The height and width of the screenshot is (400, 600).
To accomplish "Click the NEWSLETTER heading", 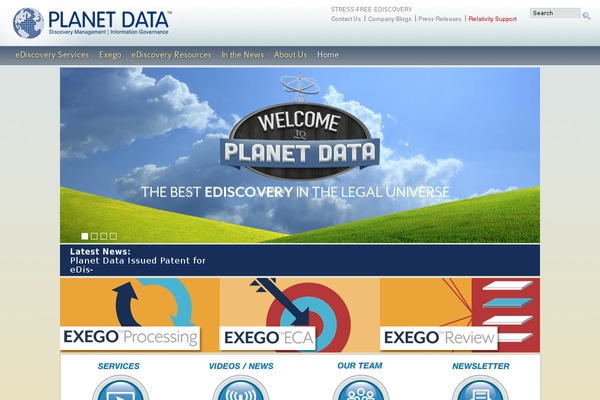I will pyautogui.click(x=481, y=366).
